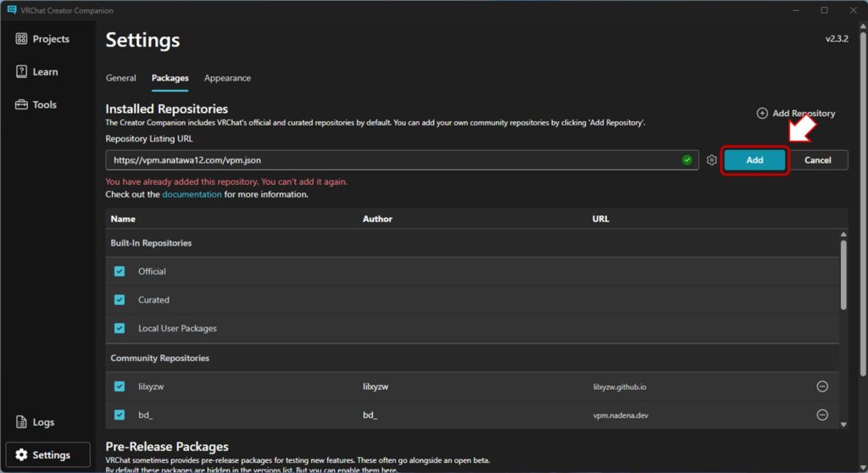Switch to the General tab
Image resolution: width=868 pixels, height=473 pixels.
121,78
